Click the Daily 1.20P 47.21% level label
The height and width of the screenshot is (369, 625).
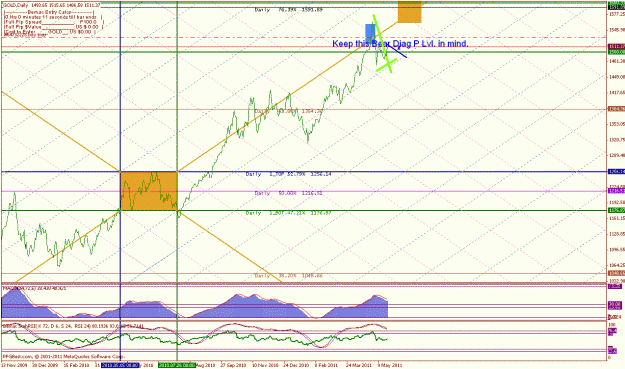[x=289, y=213]
